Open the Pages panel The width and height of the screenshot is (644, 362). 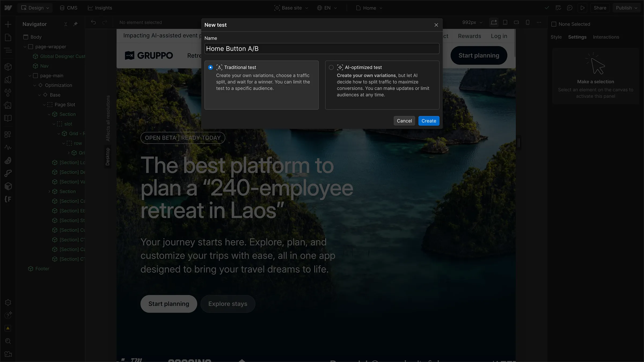pos(8,37)
